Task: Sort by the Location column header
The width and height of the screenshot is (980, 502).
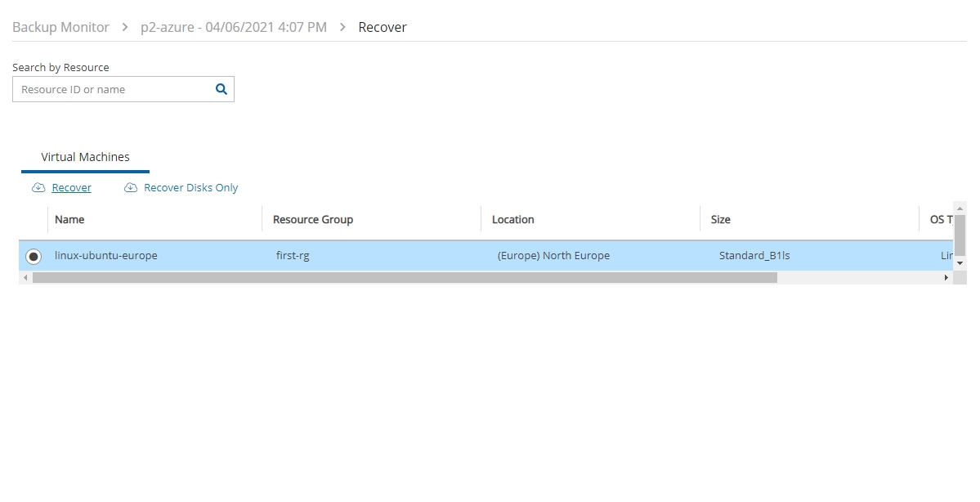Action: (512, 220)
